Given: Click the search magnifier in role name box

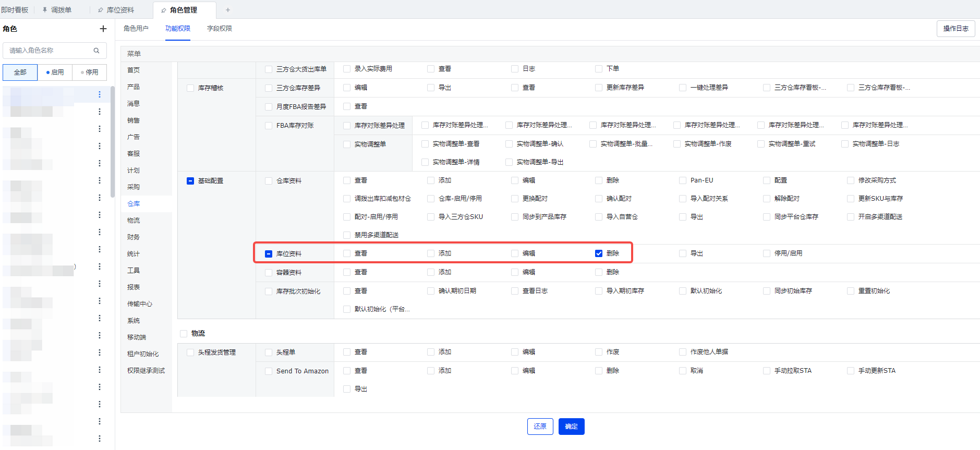Looking at the screenshot, I should [x=96, y=51].
